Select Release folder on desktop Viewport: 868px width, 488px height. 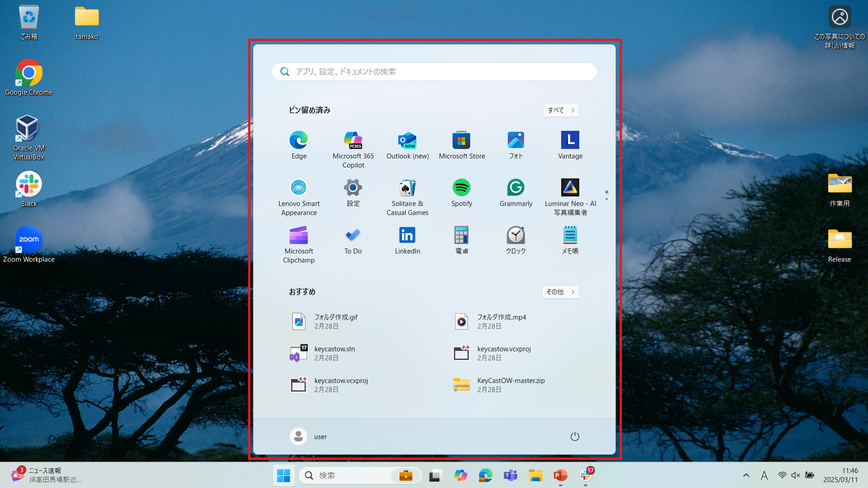pos(839,246)
